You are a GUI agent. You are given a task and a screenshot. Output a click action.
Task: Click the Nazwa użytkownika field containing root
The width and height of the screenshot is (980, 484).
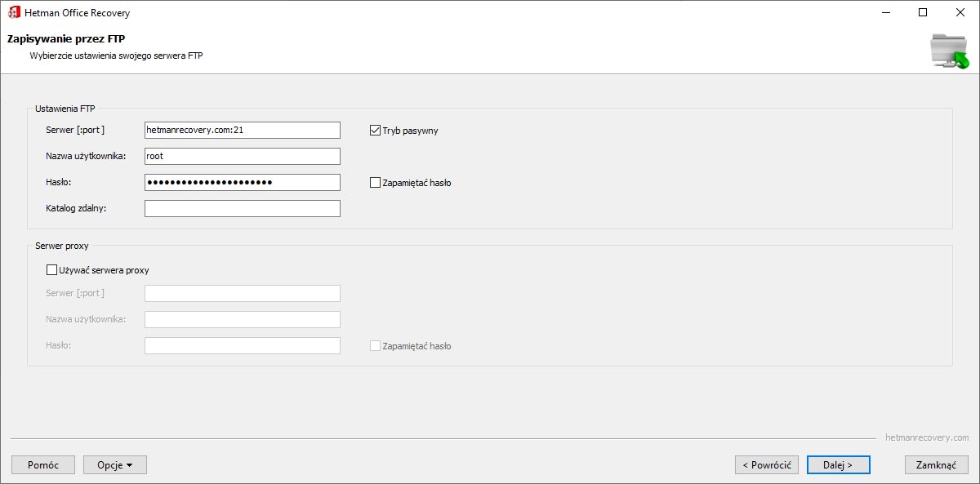click(243, 156)
